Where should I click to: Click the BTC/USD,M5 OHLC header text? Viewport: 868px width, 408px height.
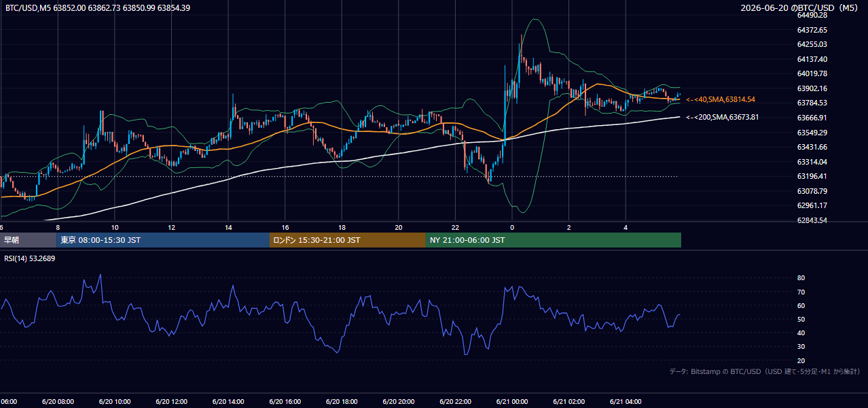coord(98,8)
